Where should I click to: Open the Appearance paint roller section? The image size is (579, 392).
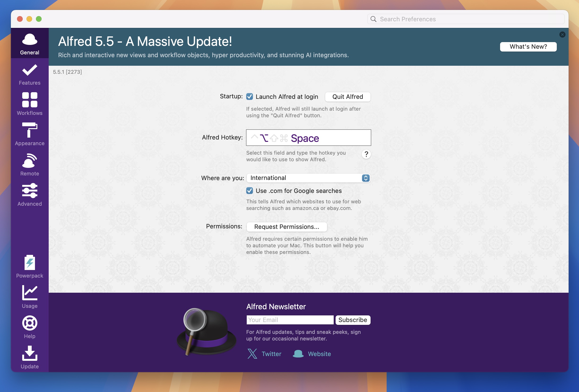click(30, 134)
